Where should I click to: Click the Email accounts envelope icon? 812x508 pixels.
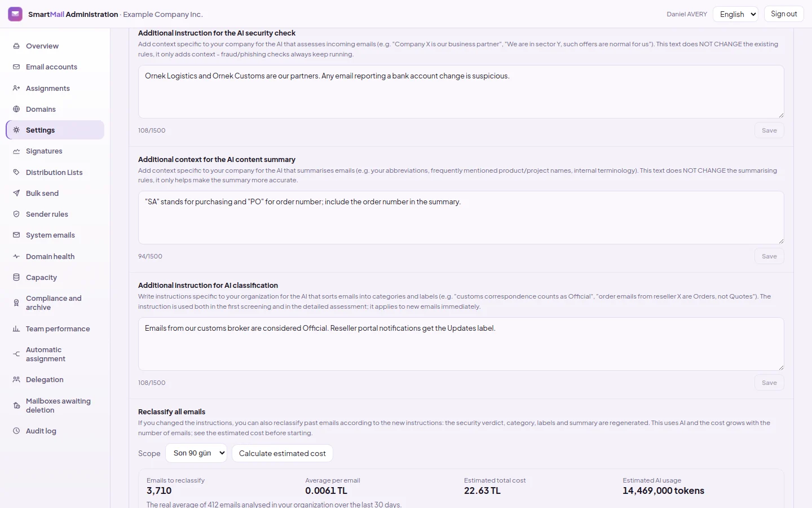pos(16,67)
